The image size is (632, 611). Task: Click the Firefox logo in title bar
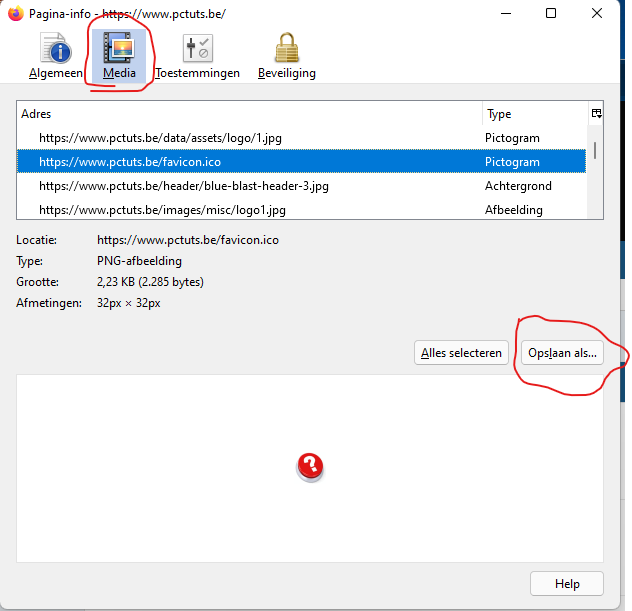[x=15, y=14]
